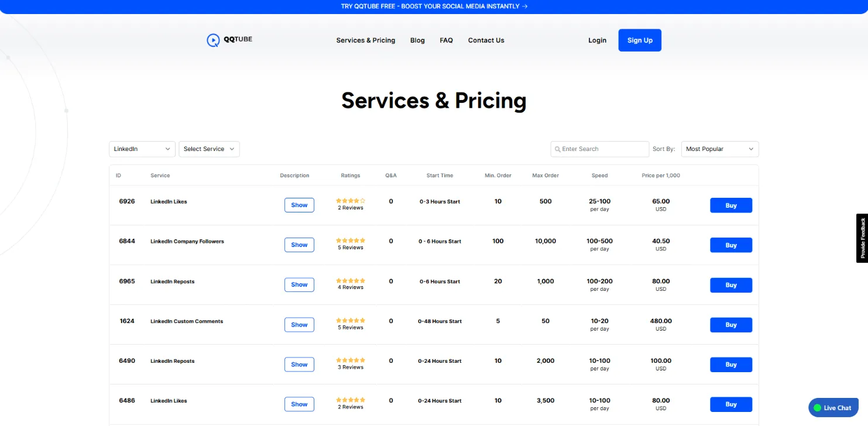
Task: Click the arrow in the top promo banner
Action: click(524, 6)
